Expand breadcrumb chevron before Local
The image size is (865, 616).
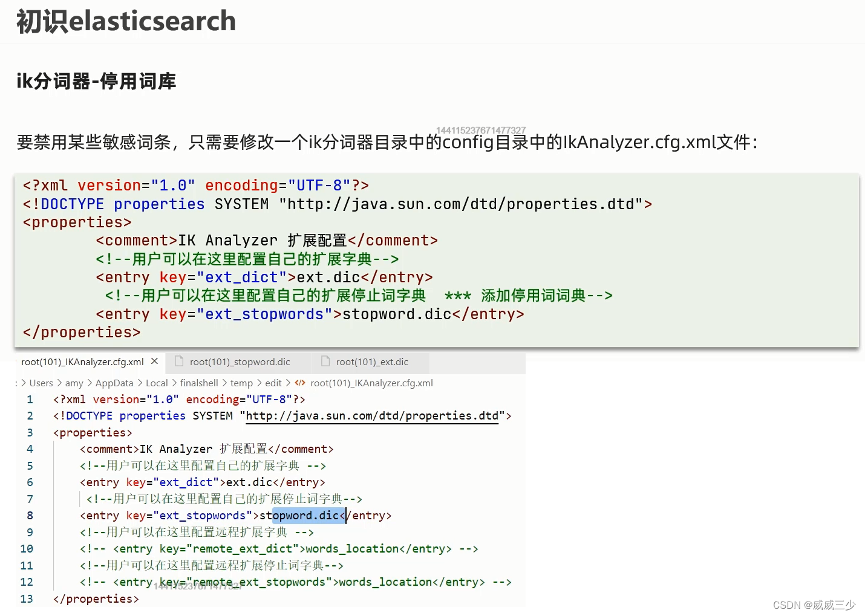pyautogui.click(x=140, y=383)
